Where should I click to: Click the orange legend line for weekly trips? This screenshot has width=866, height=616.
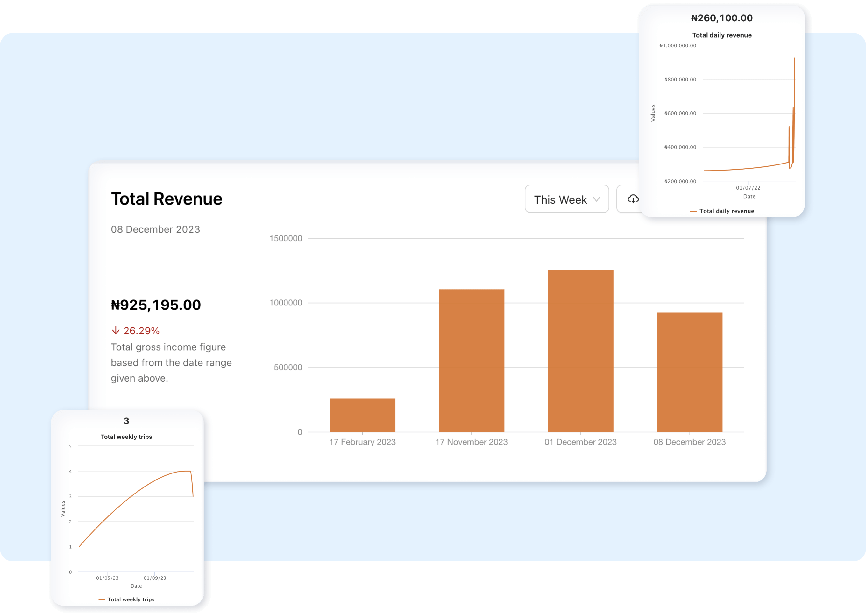[x=102, y=599]
